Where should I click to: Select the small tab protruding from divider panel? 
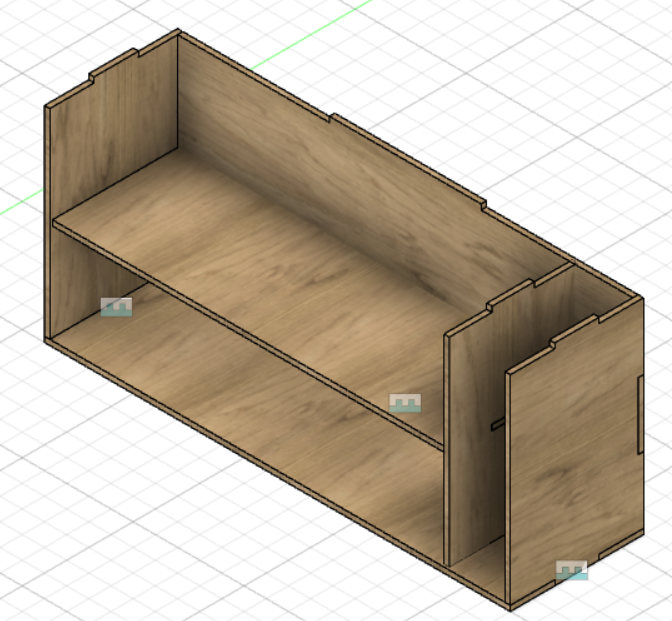coord(498,424)
